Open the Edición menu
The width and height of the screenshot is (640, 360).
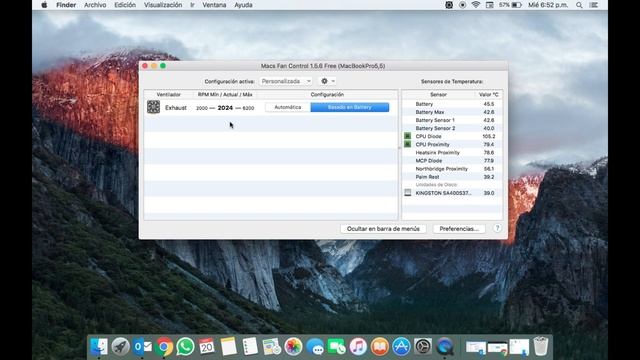click(125, 5)
